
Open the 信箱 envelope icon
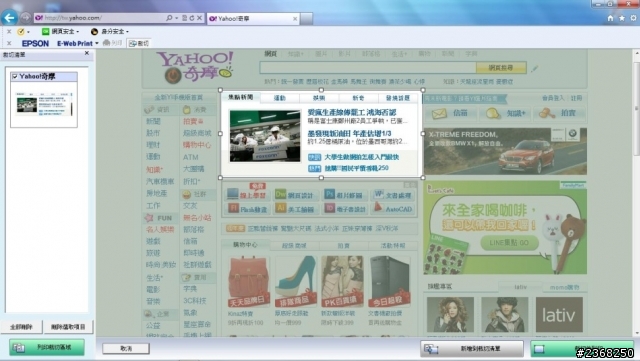tap(439, 114)
